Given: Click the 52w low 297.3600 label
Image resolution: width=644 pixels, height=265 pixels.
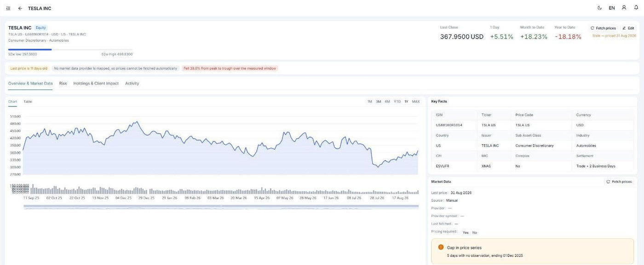Looking at the screenshot, I should click(23, 54).
